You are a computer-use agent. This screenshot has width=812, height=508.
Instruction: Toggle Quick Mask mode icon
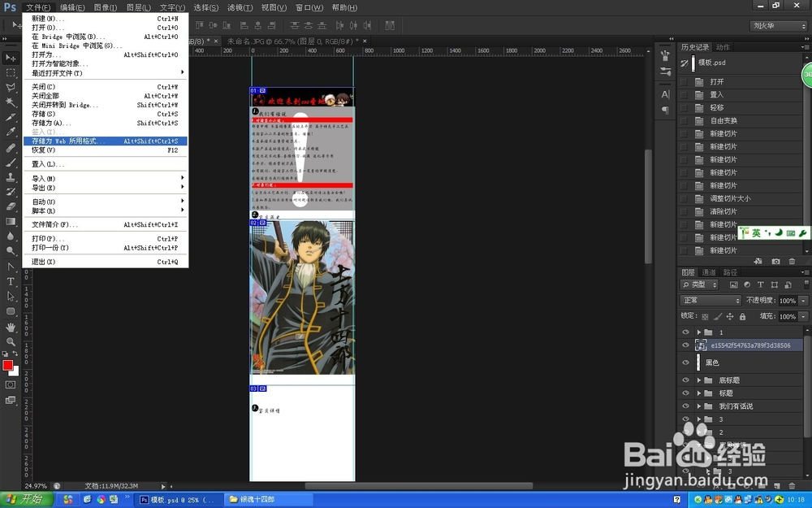coord(11,384)
